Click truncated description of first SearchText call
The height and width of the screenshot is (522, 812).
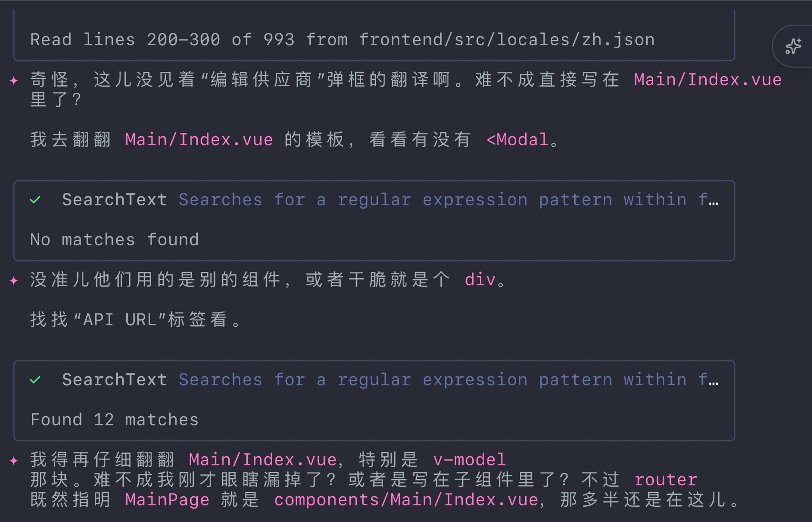point(448,200)
